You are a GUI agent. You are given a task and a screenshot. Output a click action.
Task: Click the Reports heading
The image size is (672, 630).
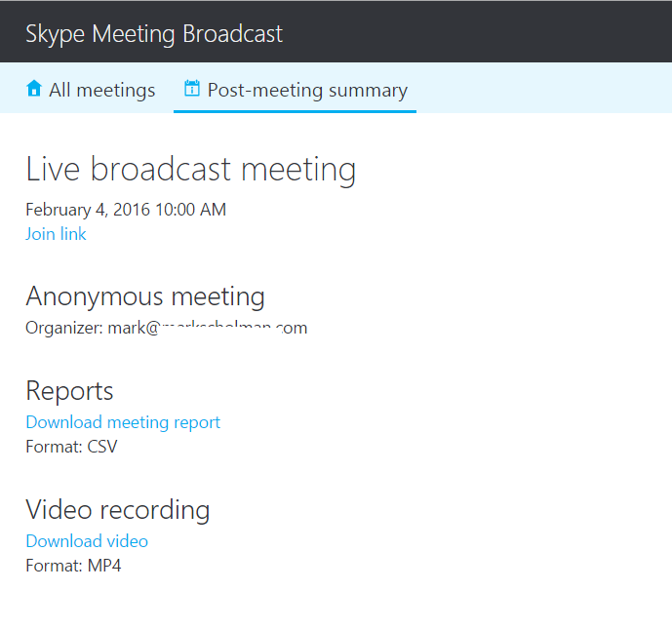(69, 391)
